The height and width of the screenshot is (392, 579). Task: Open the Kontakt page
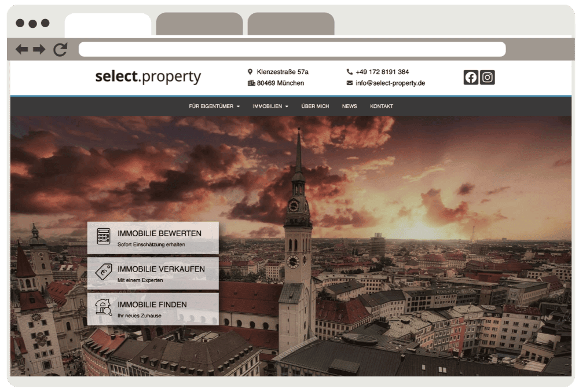382,107
